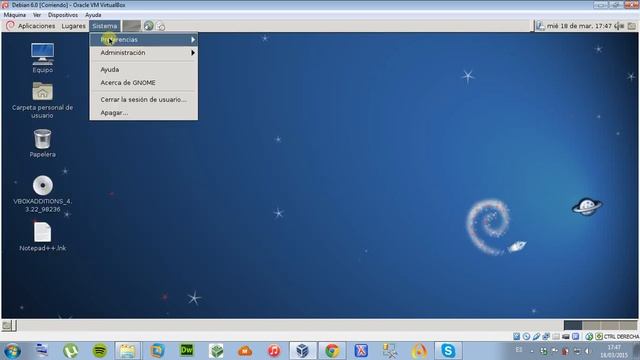Screen dimensions: 640x360
Task: Open the file explorer taskbar icon
Action: click(x=128, y=351)
